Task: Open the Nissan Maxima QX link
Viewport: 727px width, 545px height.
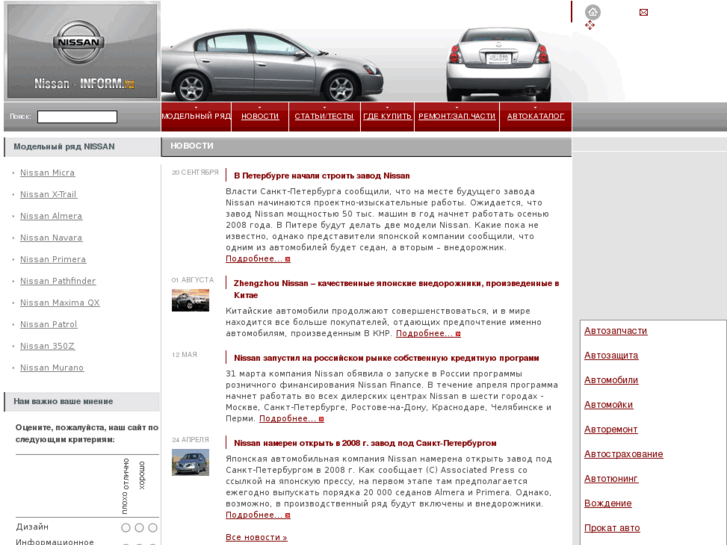Action: pyautogui.click(x=60, y=303)
